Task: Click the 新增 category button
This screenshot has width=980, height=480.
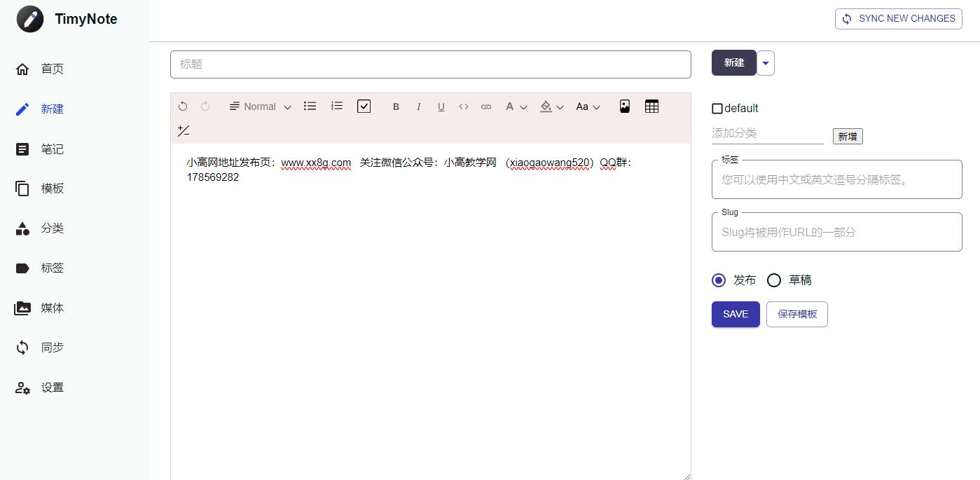Action: coord(848,137)
